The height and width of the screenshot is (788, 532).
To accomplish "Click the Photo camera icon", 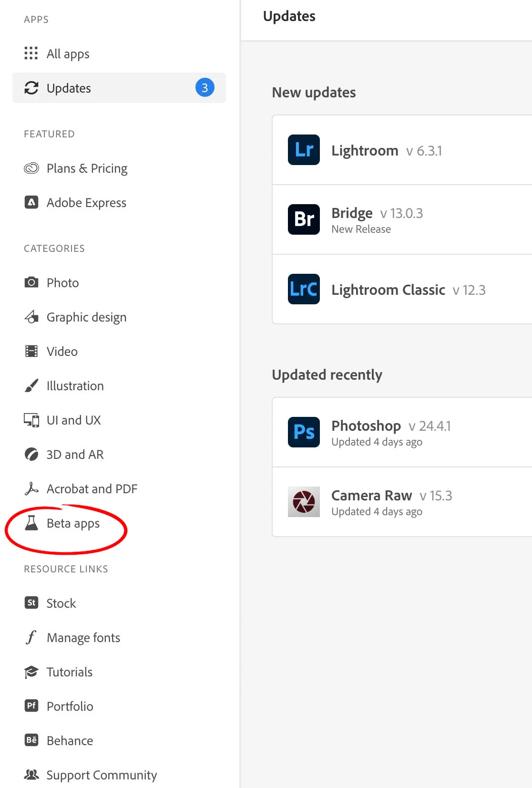I will tap(31, 282).
